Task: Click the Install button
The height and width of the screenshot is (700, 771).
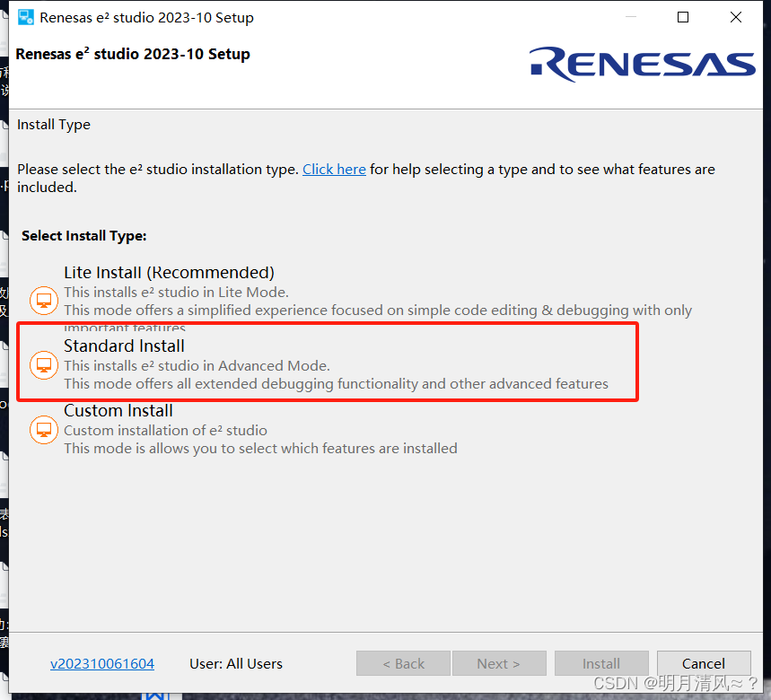Action: tap(601, 663)
